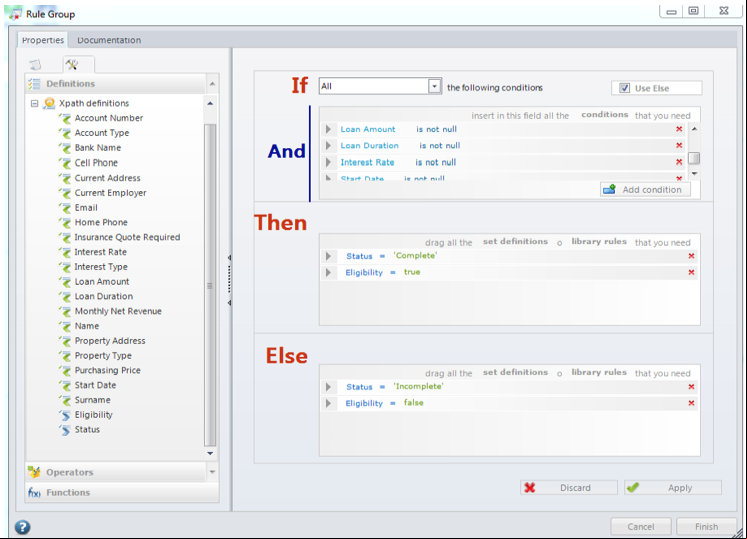Open the All conditions dropdown
This screenshot has width=747, height=539.
pyautogui.click(x=434, y=86)
